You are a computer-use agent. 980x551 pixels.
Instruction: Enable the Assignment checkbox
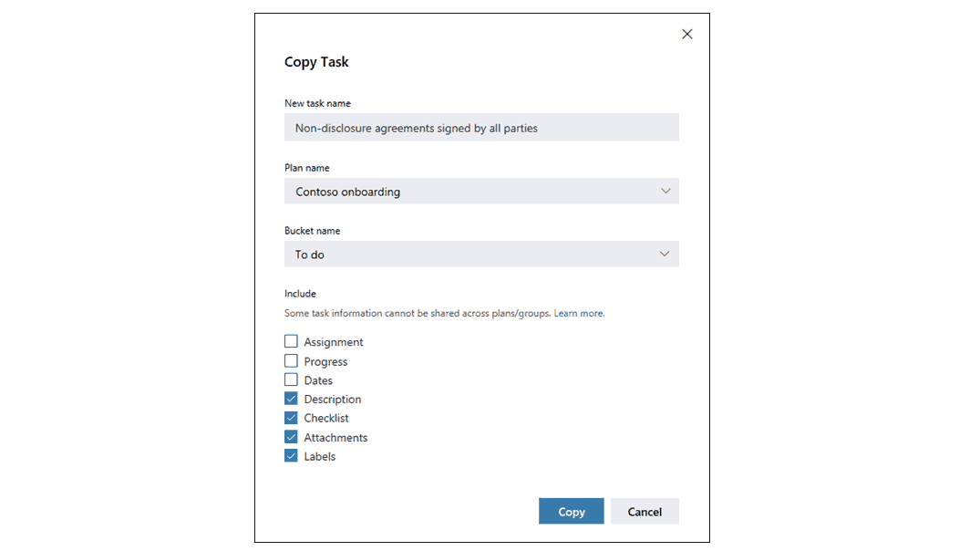point(291,341)
